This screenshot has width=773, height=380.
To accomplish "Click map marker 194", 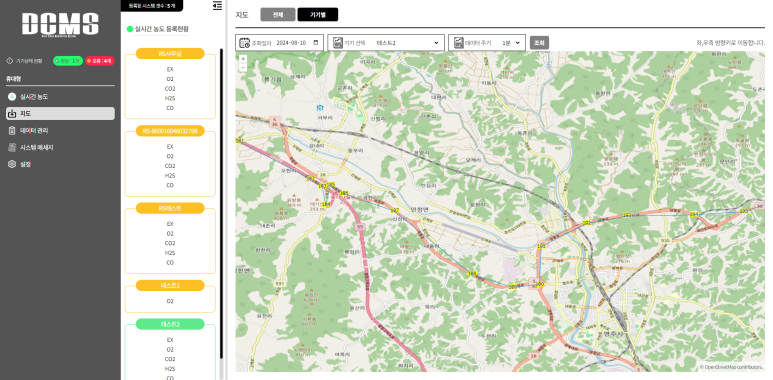I will coord(694,214).
